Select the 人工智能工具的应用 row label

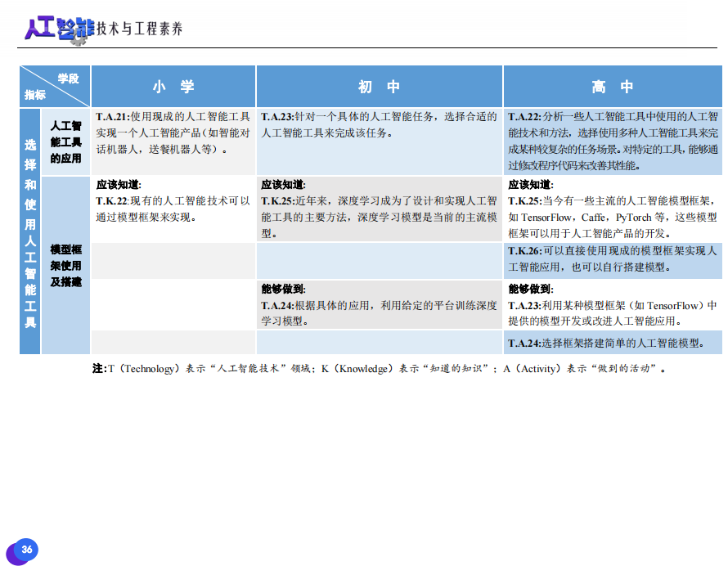coord(65,142)
